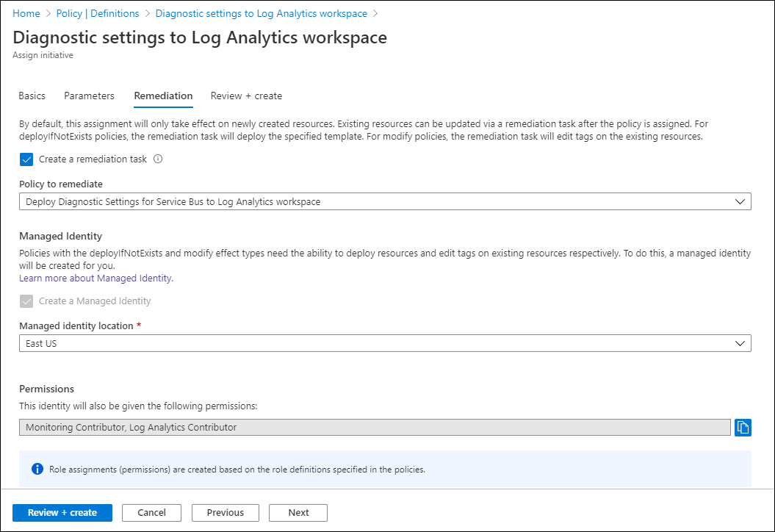Viewport: 775px width, 532px height.
Task: Open Managed identity location dropdown
Action: [385, 343]
